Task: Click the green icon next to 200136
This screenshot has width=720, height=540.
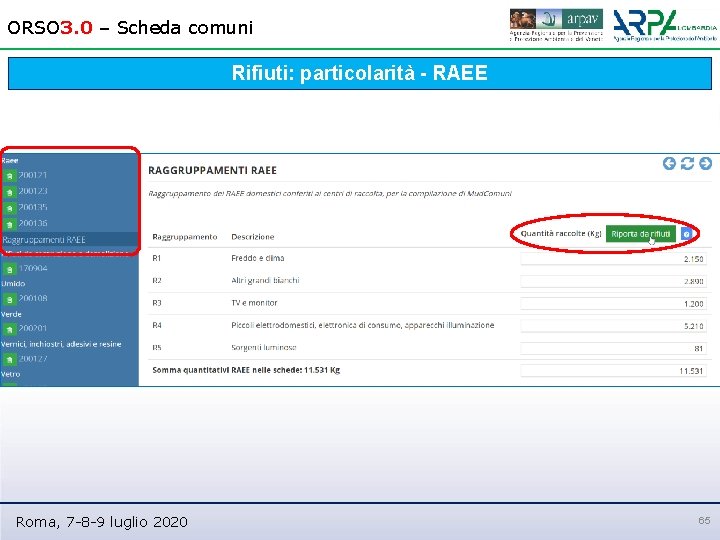Action: point(9,224)
